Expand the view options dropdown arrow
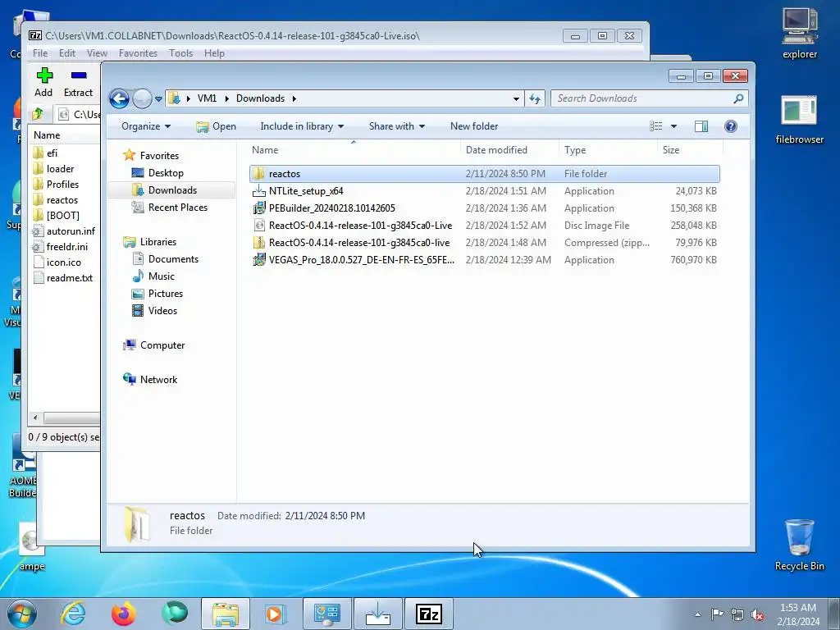 (x=673, y=126)
